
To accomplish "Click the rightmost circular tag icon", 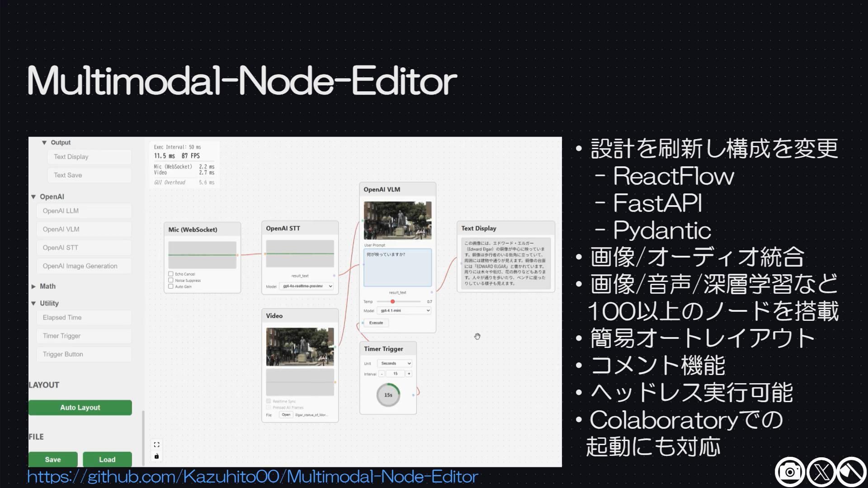I will tap(851, 472).
